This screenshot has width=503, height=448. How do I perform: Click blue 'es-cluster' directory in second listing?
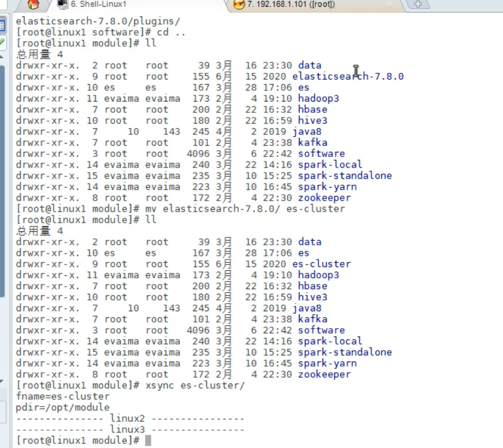tap(322, 264)
